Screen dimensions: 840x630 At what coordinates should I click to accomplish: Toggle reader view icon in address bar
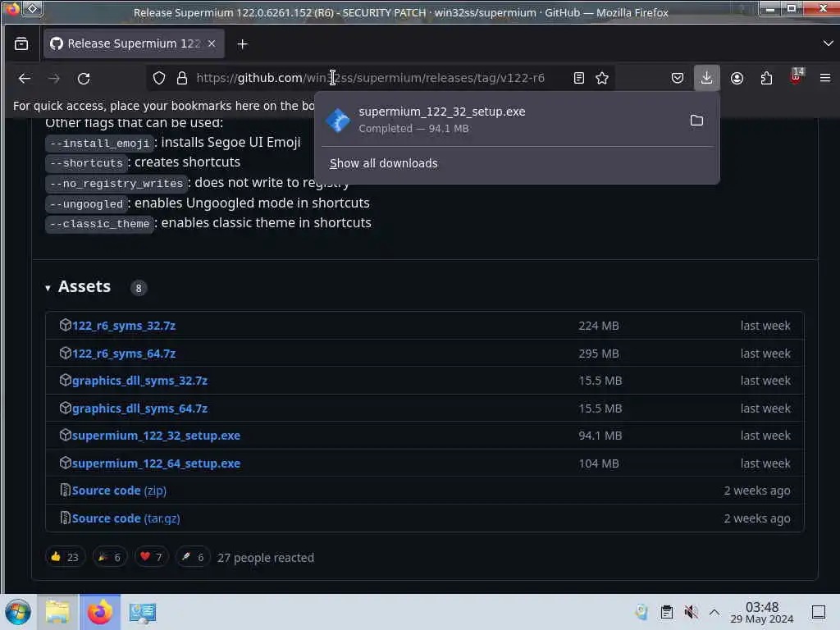(x=578, y=78)
